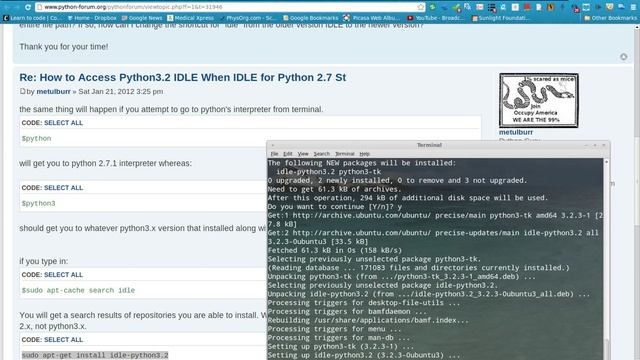This screenshot has width=640, height=360.
Task: Open the 'YouTube - Broadc...' bookmark
Action: pyautogui.click(x=436, y=18)
